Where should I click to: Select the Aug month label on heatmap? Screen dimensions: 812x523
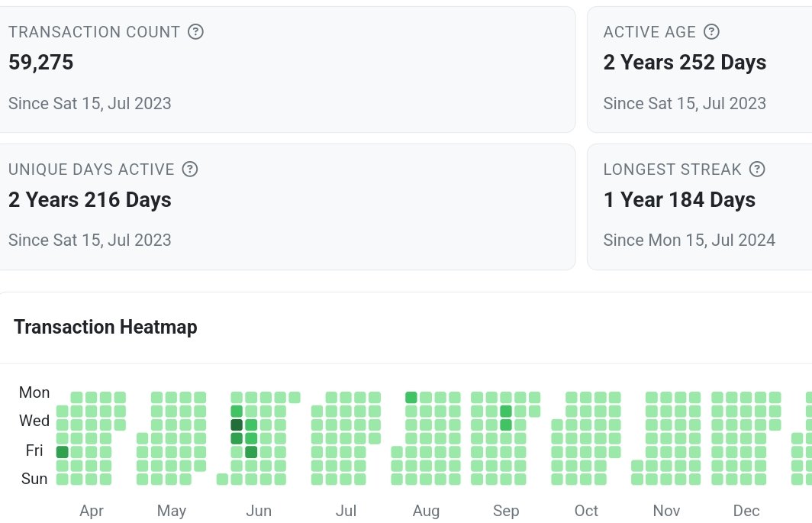pos(426,511)
